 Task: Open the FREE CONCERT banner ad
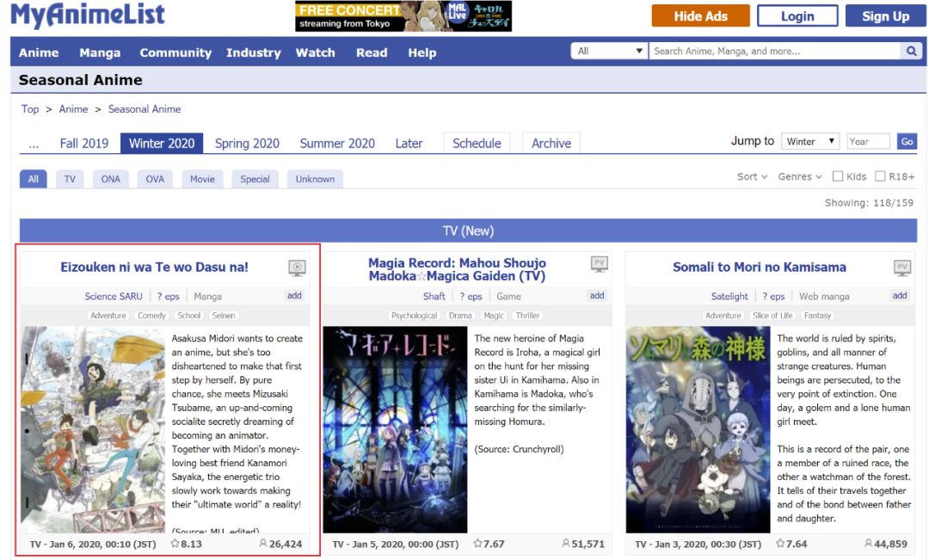403,16
